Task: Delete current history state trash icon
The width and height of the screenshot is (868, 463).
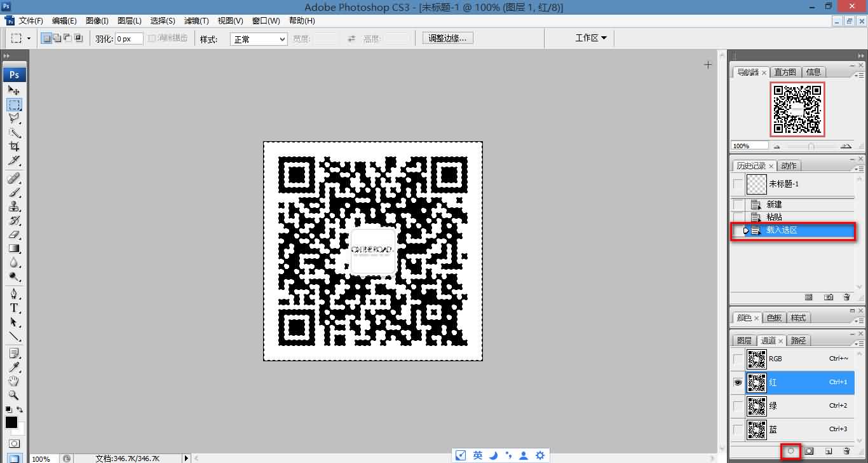Action: [846, 297]
